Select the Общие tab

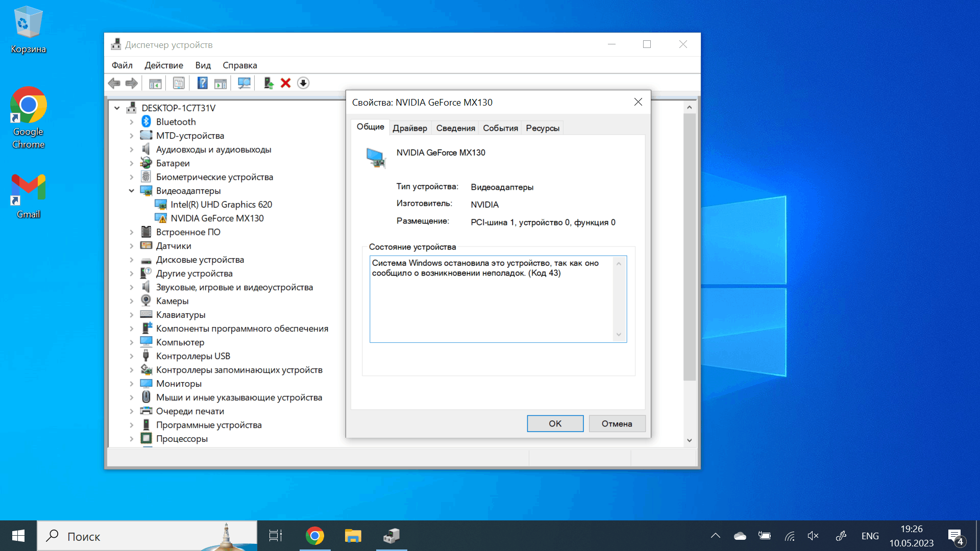pos(370,127)
